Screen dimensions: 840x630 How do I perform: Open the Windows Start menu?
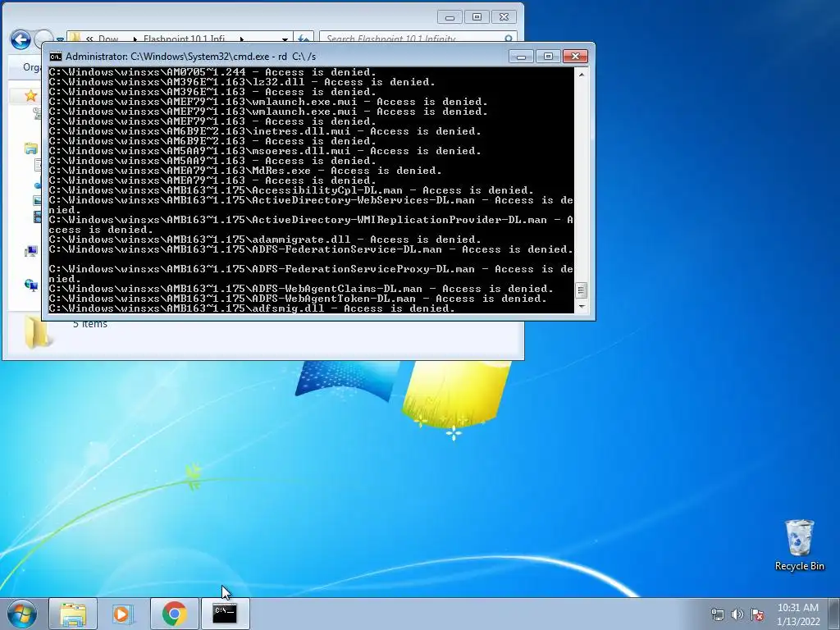(21, 614)
